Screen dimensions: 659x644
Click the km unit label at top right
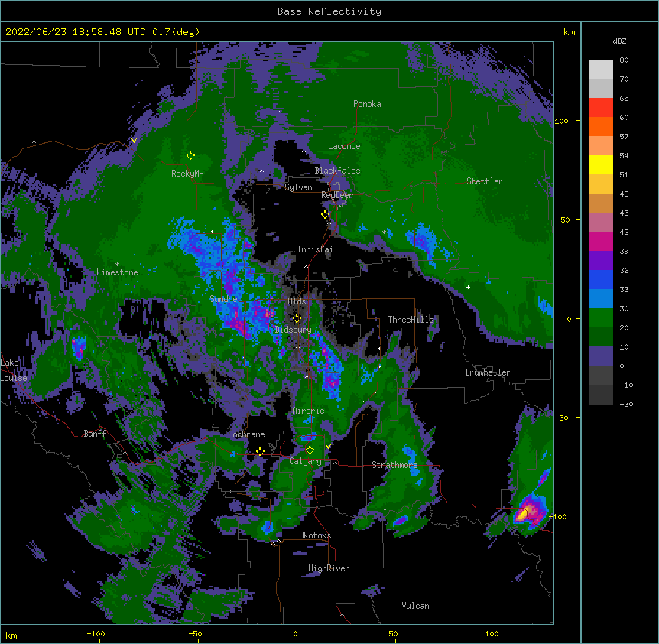tap(569, 32)
